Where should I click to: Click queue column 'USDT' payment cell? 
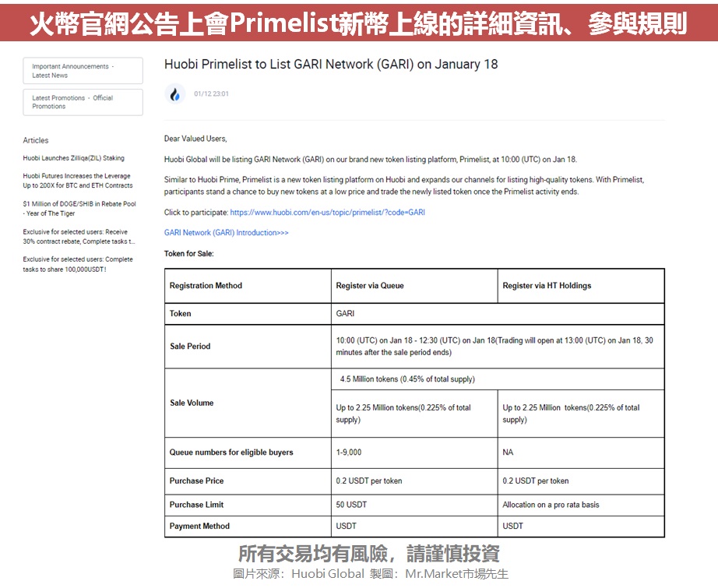(x=414, y=526)
